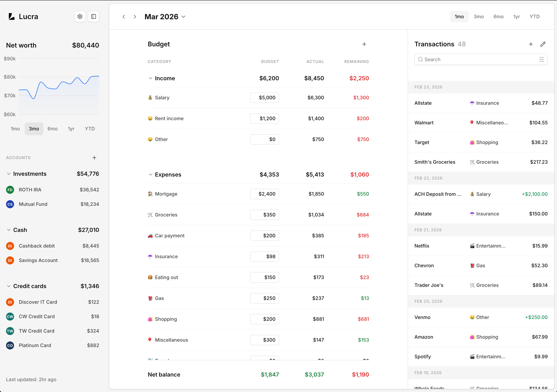Add a new budget category
The height and width of the screenshot is (392, 557).
tap(364, 44)
